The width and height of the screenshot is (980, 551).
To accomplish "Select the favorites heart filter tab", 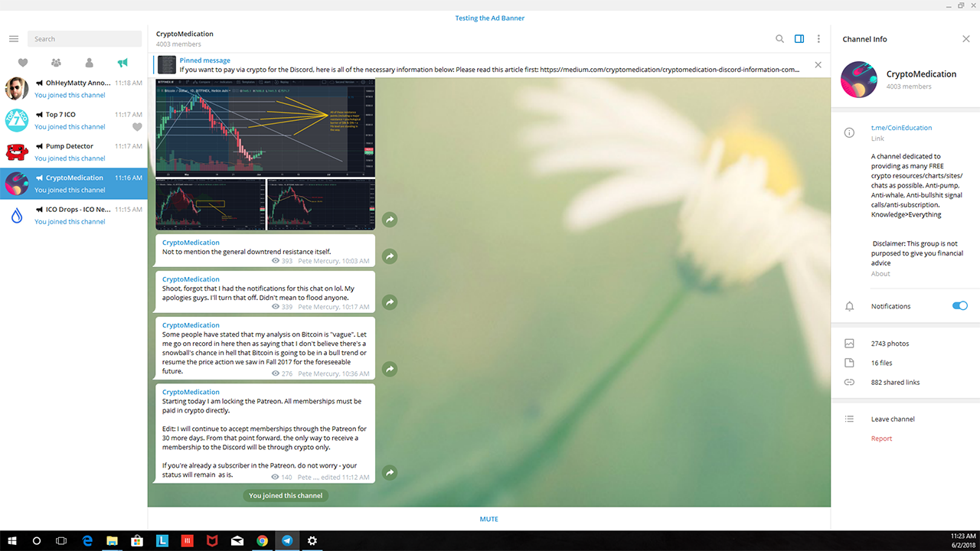I will (x=23, y=63).
